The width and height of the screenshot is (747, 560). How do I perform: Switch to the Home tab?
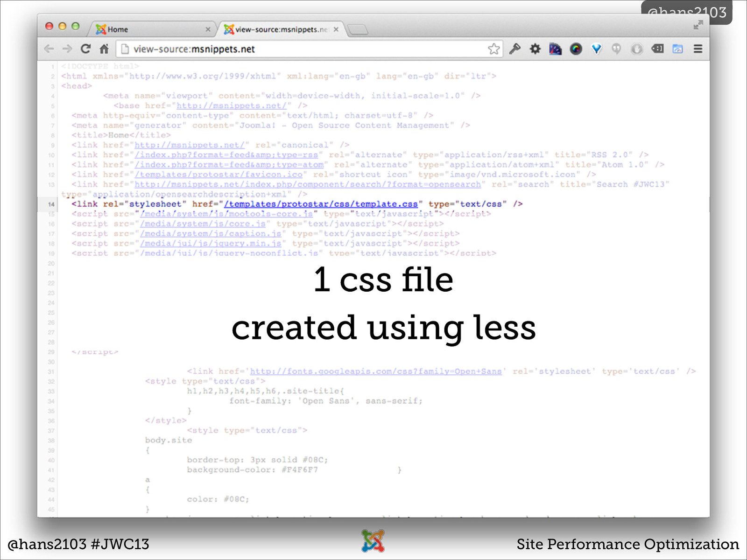152,29
